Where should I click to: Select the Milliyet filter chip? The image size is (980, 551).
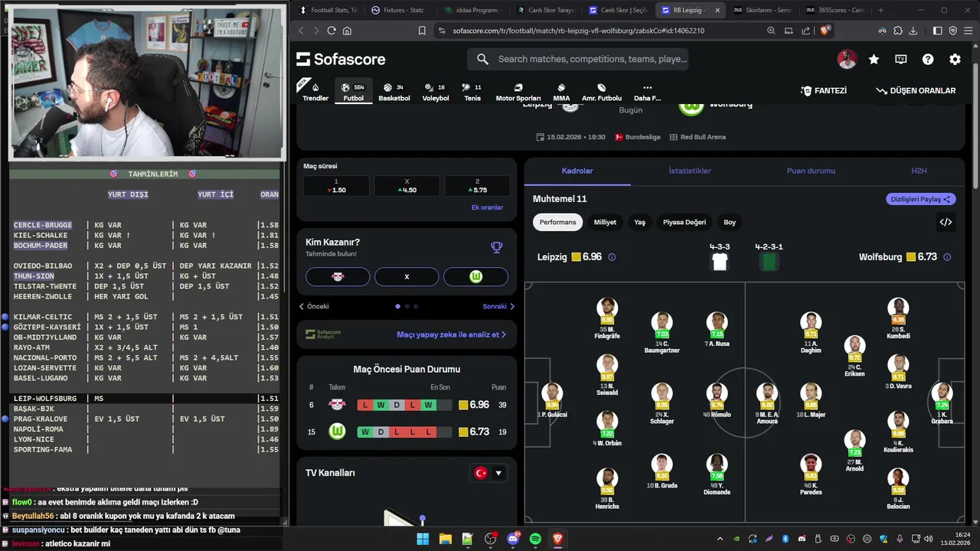pyautogui.click(x=605, y=222)
